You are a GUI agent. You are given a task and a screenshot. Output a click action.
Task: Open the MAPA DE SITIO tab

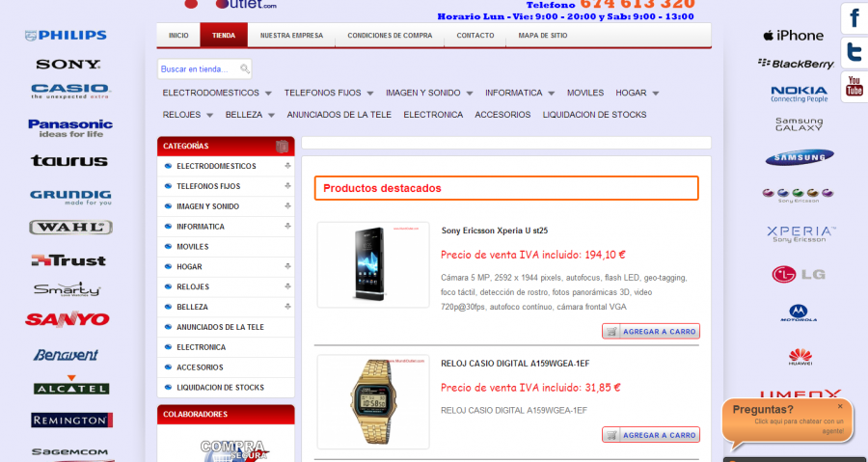click(542, 36)
